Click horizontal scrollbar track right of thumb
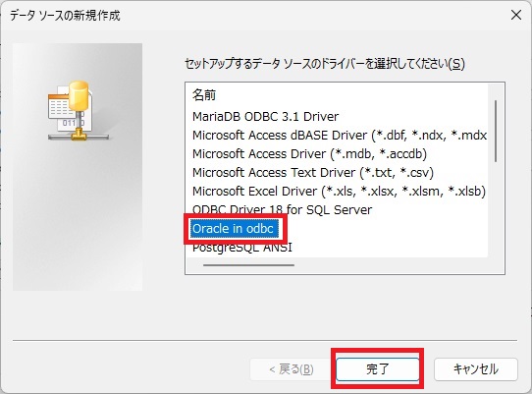The image size is (532, 394). [x=391, y=265]
